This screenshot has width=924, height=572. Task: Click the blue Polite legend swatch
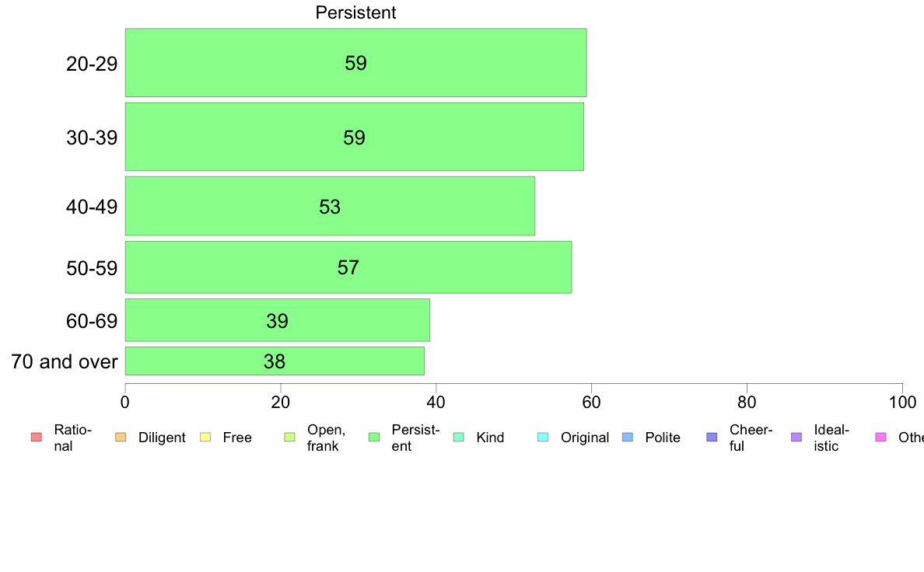(628, 437)
